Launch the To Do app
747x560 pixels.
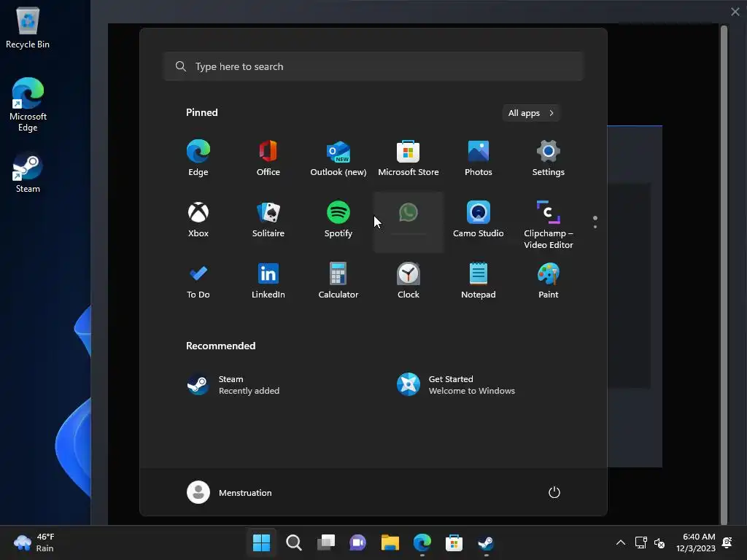point(198,281)
